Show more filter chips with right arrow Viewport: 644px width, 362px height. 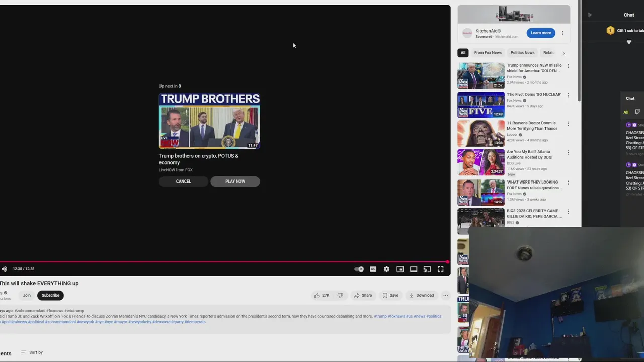click(x=563, y=53)
